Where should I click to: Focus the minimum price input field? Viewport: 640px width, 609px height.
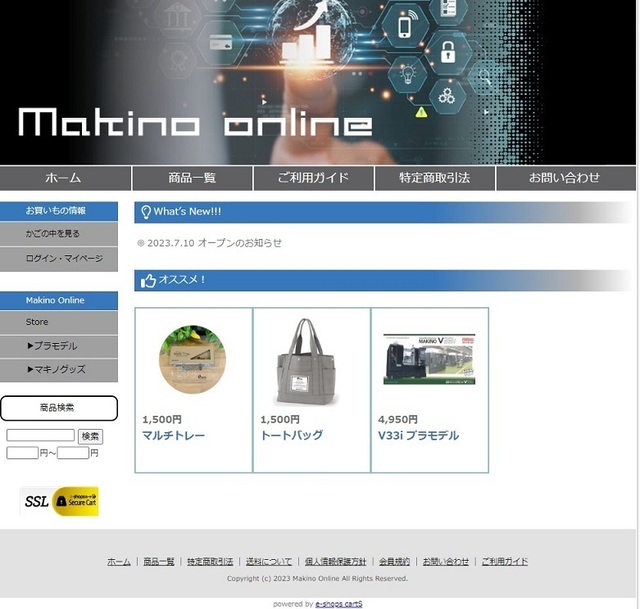coord(22,453)
